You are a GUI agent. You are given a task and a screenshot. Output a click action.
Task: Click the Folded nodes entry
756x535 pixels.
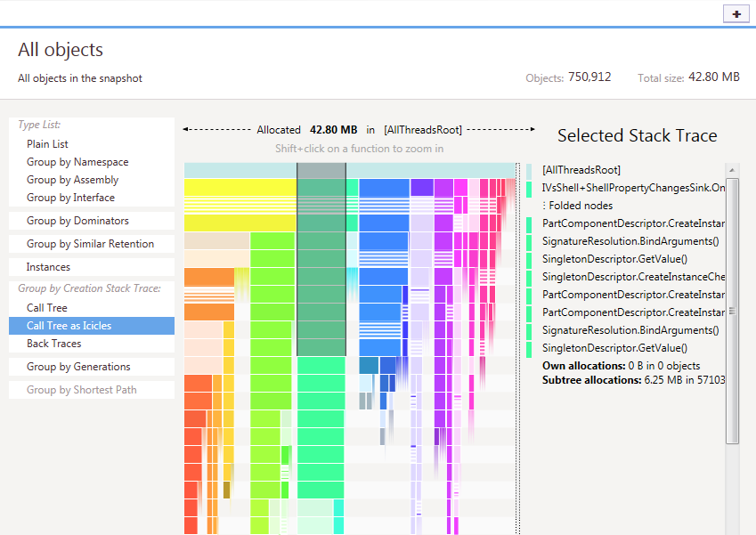(578, 206)
